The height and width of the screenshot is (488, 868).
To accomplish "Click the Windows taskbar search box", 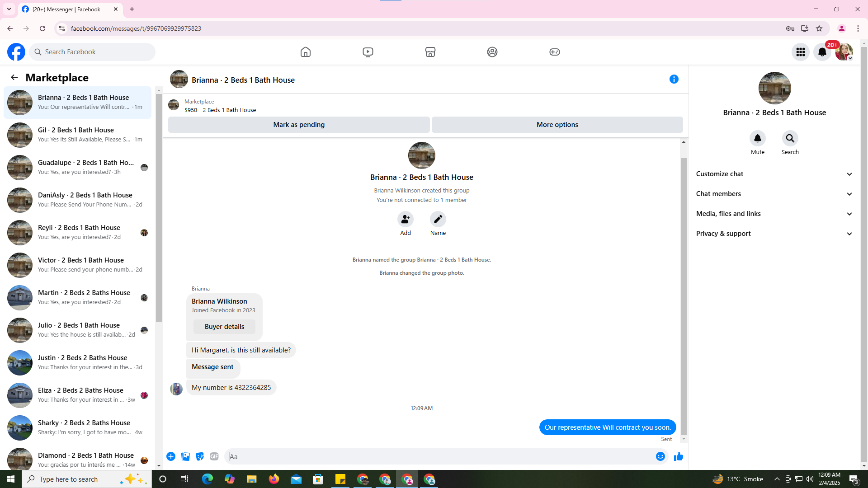I will tap(87, 479).
